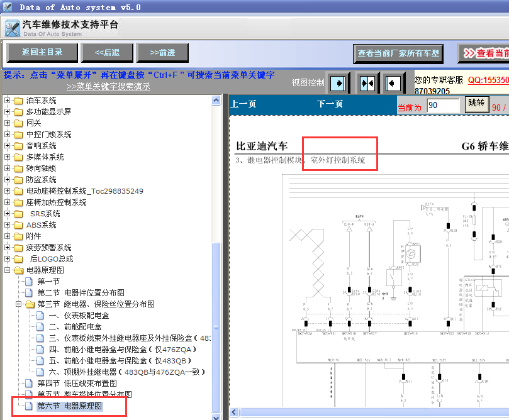Select 第六节 电器原理图
This screenshot has width=509, height=420.
[x=69, y=406]
